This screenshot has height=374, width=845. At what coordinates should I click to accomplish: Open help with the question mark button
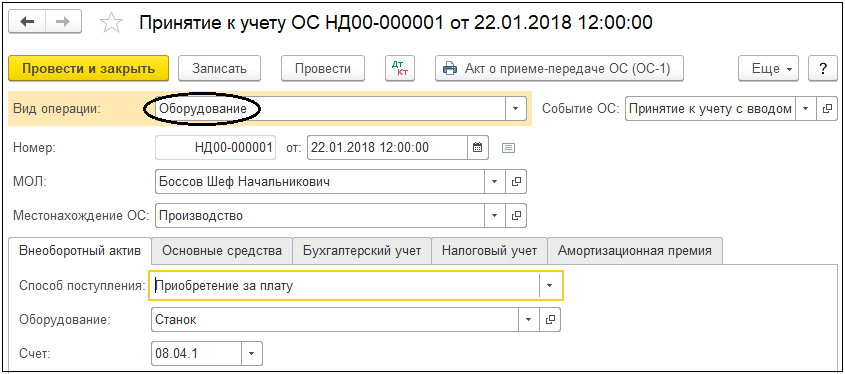pos(822,68)
